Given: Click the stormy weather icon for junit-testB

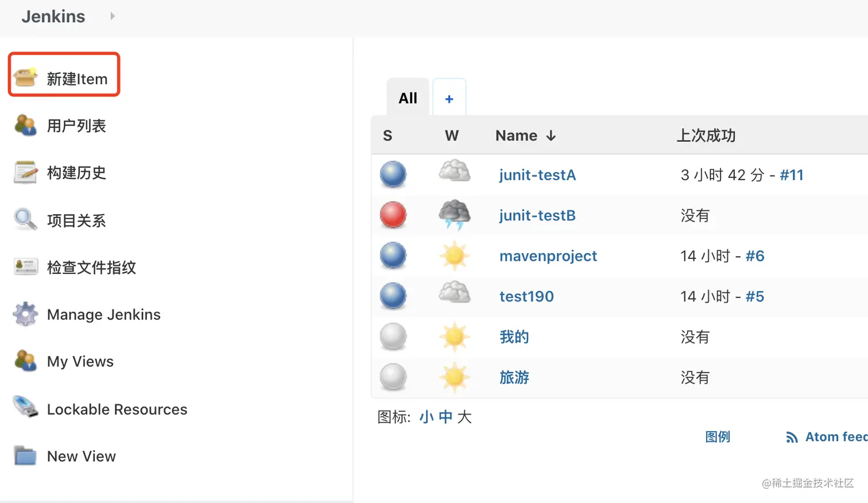Looking at the screenshot, I should [x=455, y=215].
